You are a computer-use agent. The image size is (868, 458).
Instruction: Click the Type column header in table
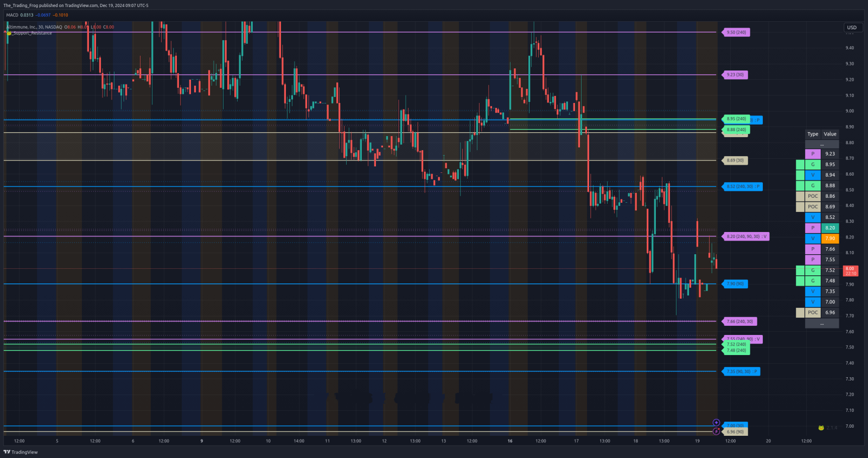pyautogui.click(x=813, y=134)
